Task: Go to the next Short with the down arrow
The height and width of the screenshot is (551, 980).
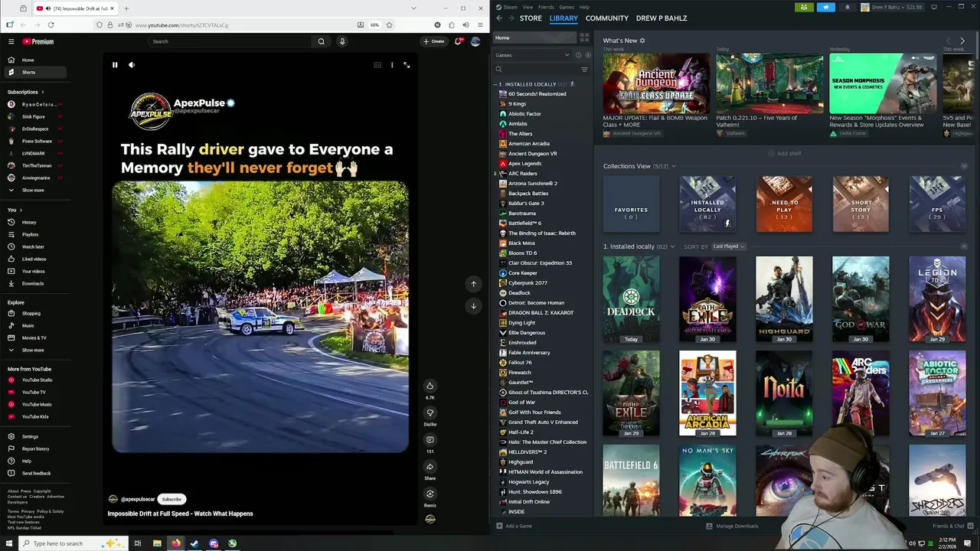Action: tap(473, 305)
